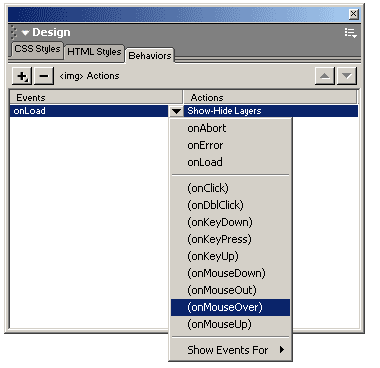Choose the highlighted (onMouseOver) event

(x=231, y=307)
